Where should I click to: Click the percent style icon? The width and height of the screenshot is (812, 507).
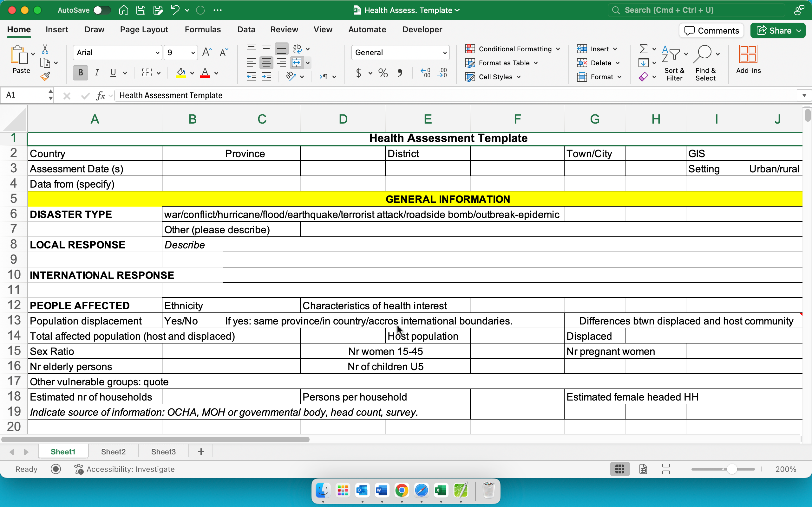click(x=383, y=73)
